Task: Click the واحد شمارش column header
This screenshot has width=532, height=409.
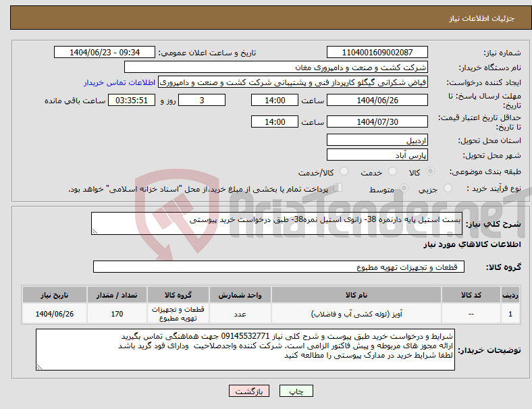Action: (240, 295)
